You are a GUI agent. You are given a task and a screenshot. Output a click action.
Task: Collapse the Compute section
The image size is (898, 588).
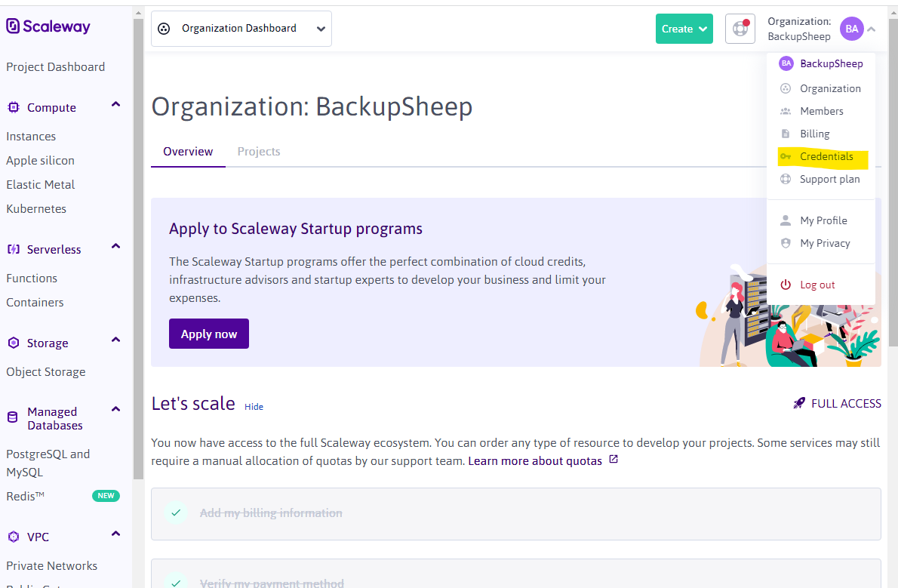115,104
